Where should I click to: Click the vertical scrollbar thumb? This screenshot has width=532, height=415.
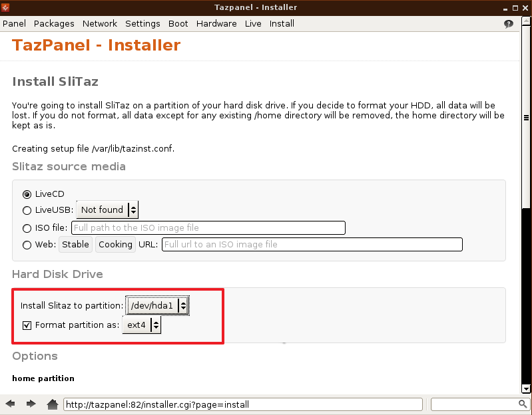(x=526, y=117)
